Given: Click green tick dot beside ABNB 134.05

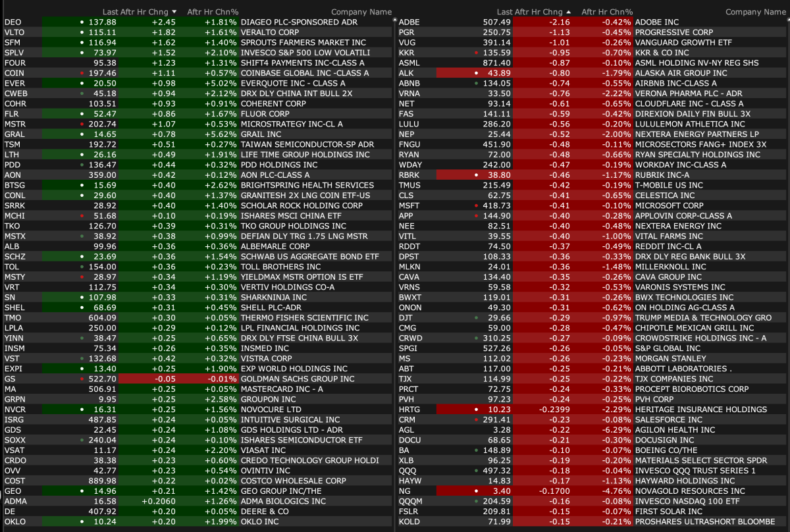Looking at the screenshot, I should point(476,84).
